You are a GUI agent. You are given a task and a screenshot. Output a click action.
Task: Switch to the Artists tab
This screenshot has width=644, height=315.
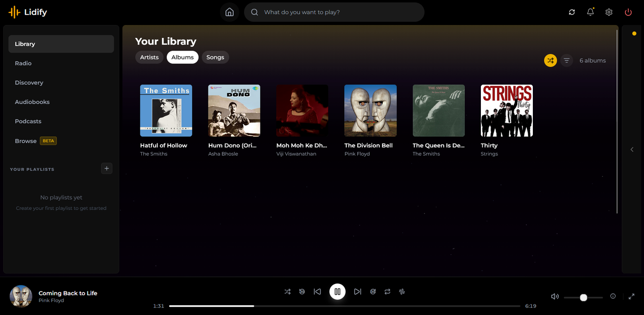tap(149, 57)
